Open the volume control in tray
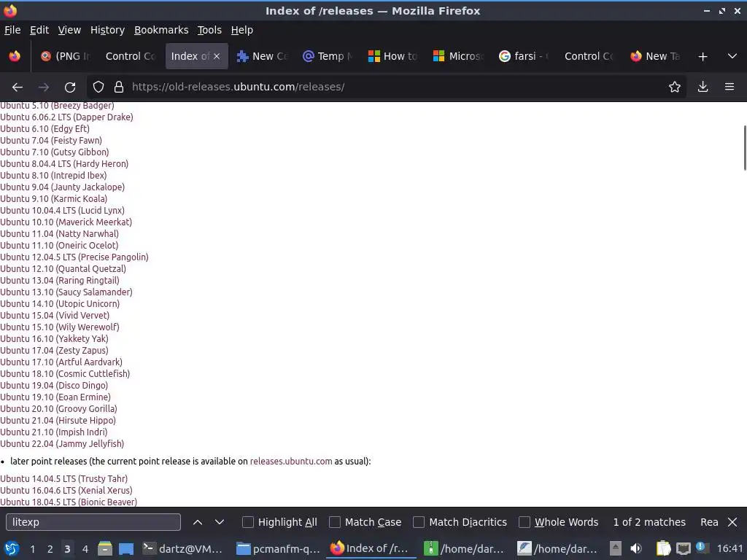This screenshot has height=560, width=747. click(x=636, y=548)
